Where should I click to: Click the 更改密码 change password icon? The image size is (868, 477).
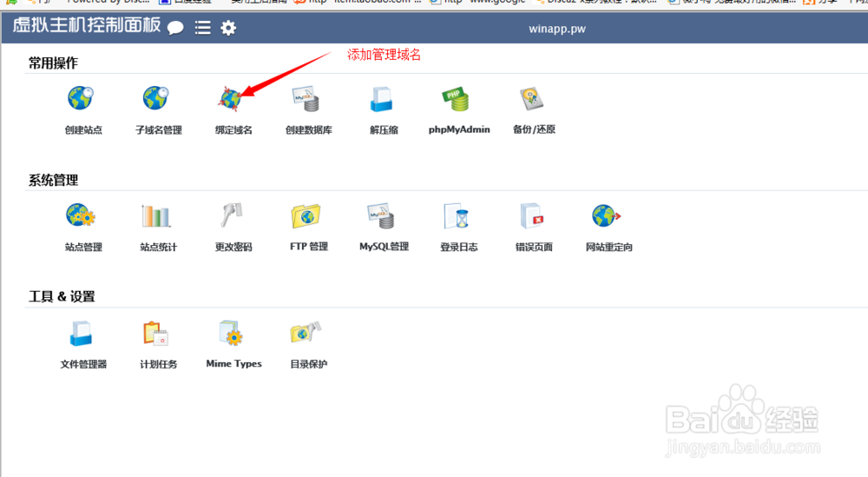coord(232,215)
